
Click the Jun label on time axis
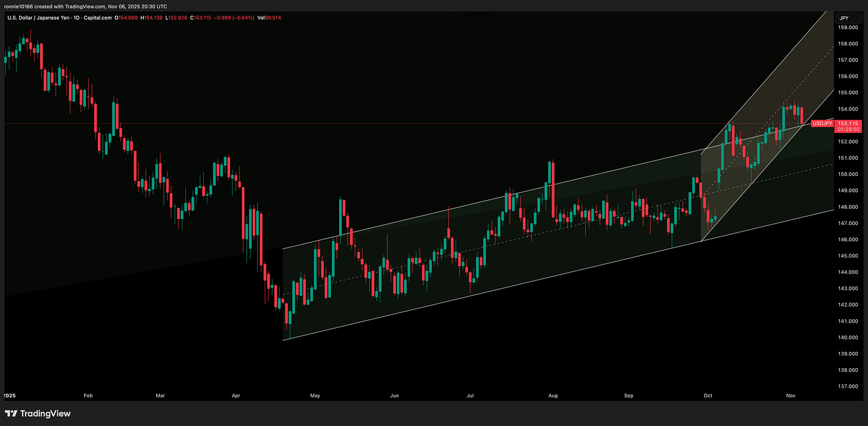(x=394, y=396)
